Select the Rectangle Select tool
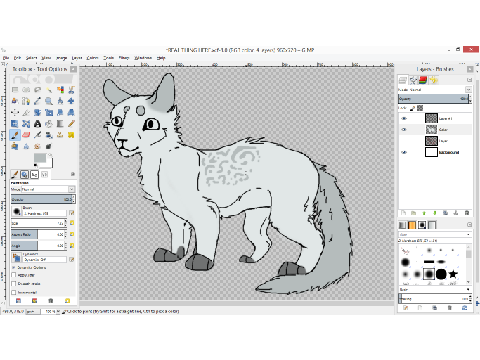 click(15, 90)
